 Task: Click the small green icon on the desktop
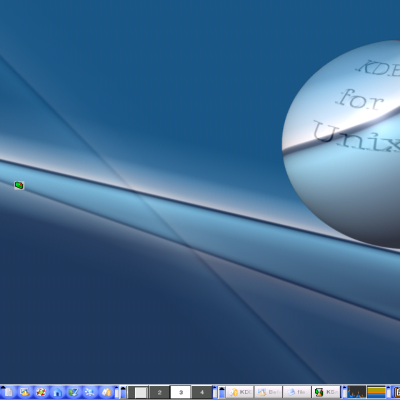[x=19, y=185]
